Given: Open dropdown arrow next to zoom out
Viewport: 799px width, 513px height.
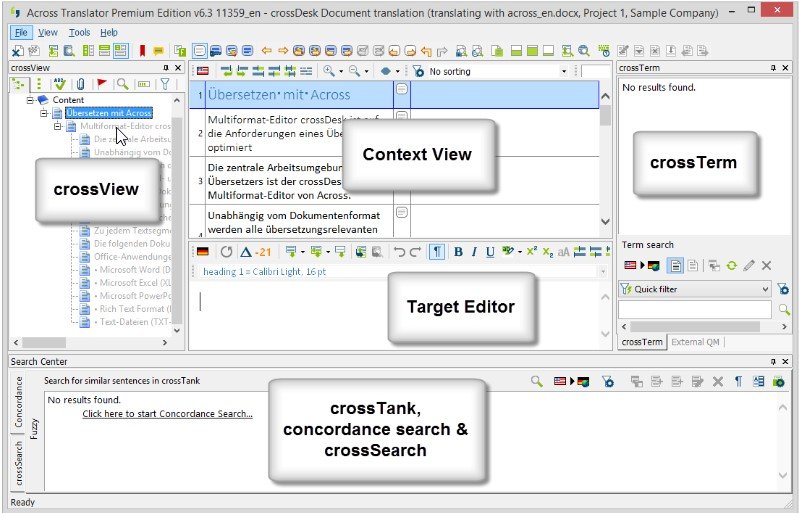Looking at the screenshot, I should [366, 71].
